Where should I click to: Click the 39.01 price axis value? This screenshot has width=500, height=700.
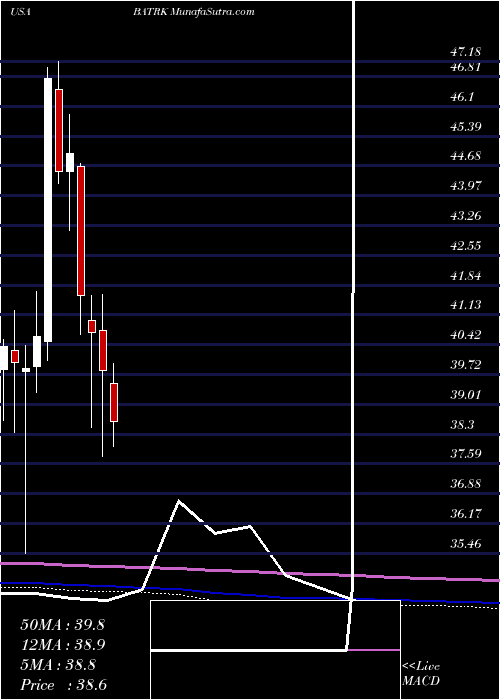click(x=465, y=395)
